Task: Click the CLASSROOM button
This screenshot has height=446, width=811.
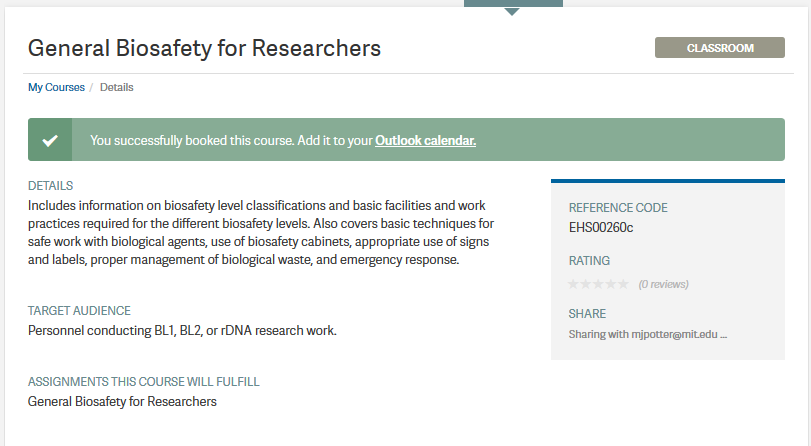Action: (x=719, y=48)
